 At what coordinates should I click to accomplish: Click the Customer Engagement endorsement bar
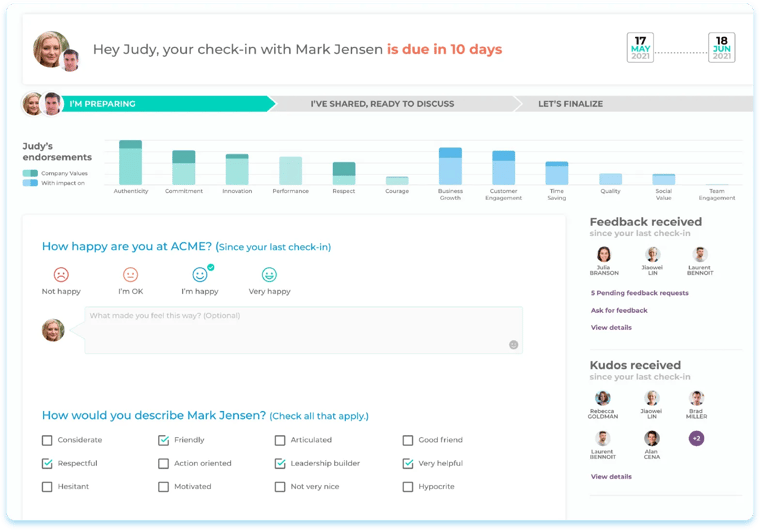[504, 168]
